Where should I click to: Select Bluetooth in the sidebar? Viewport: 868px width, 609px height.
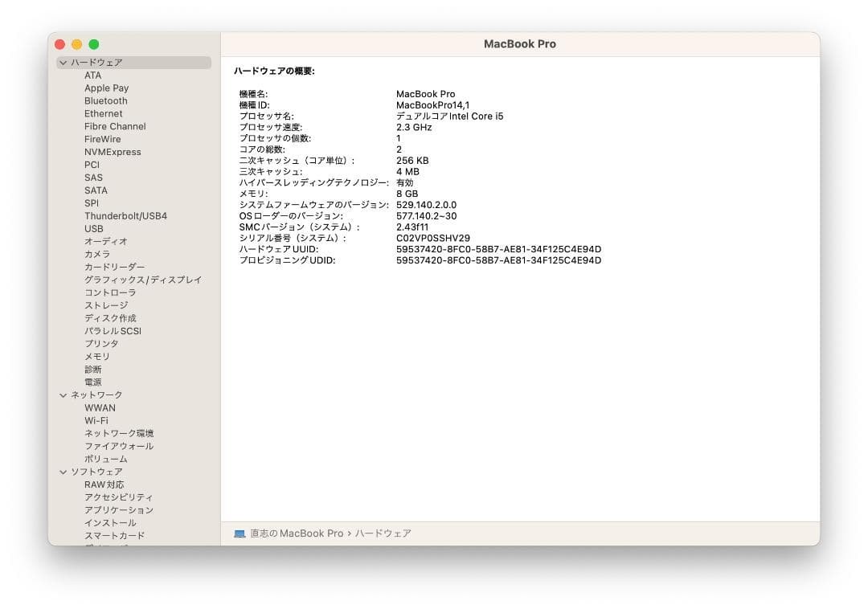tap(106, 100)
